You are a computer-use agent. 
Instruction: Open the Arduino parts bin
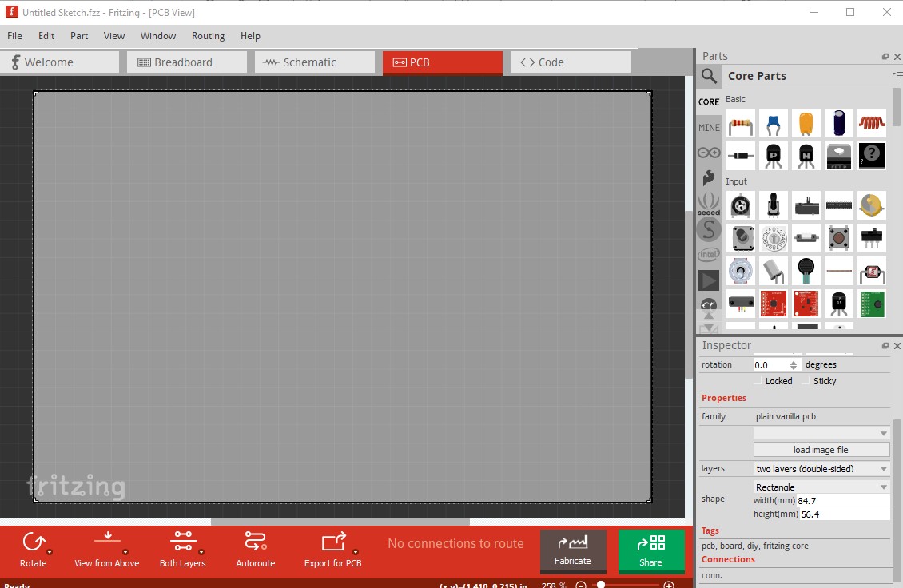coord(709,153)
